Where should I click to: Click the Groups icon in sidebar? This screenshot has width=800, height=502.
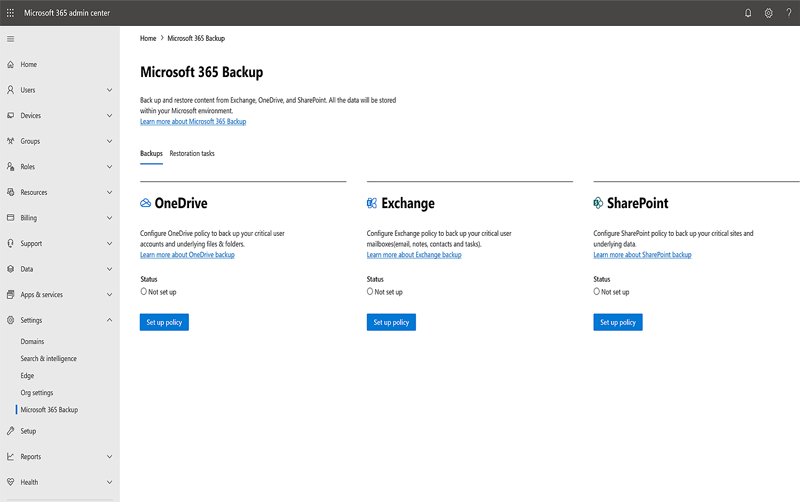point(10,141)
